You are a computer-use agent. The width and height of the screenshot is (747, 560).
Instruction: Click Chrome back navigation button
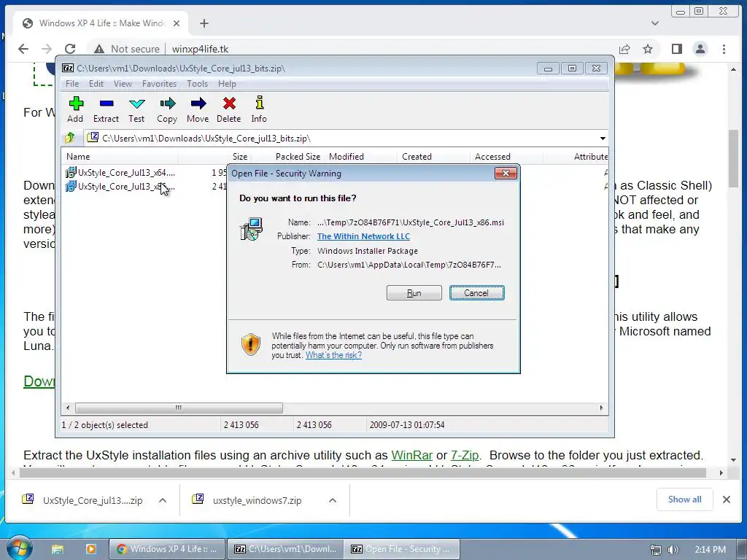pos(23,49)
